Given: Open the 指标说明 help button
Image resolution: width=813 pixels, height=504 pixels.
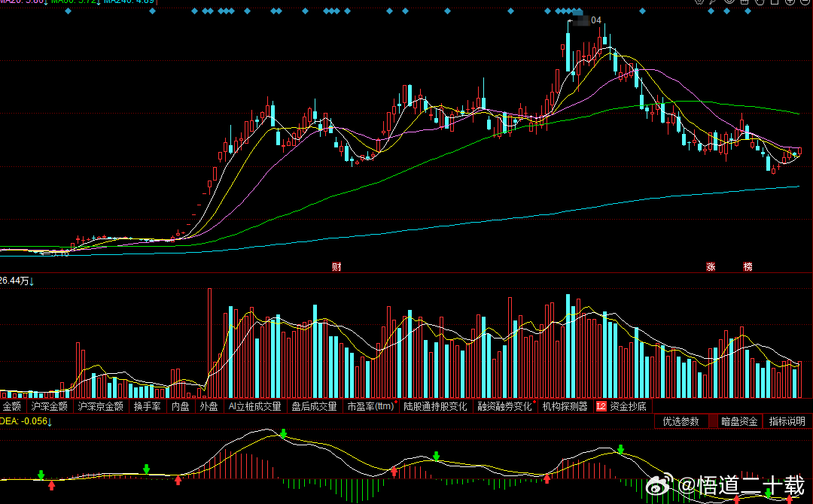Looking at the screenshot, I should point(787,422).
